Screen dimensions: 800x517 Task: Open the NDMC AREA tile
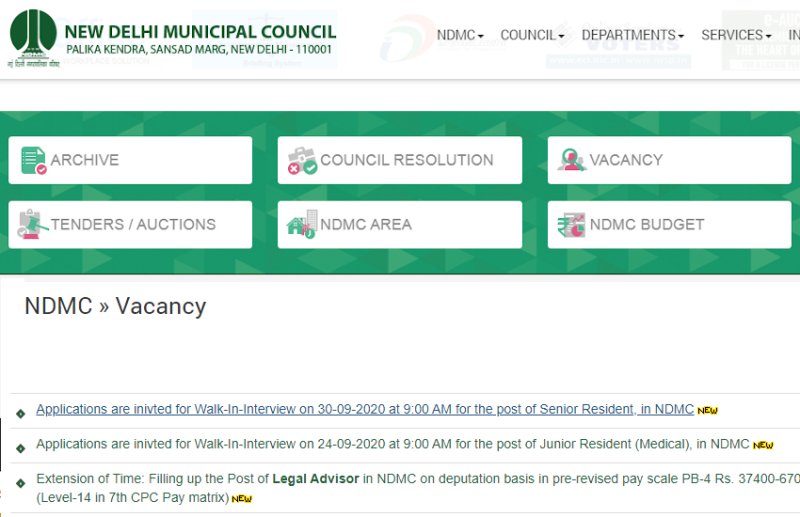click(x=399, y=225)
